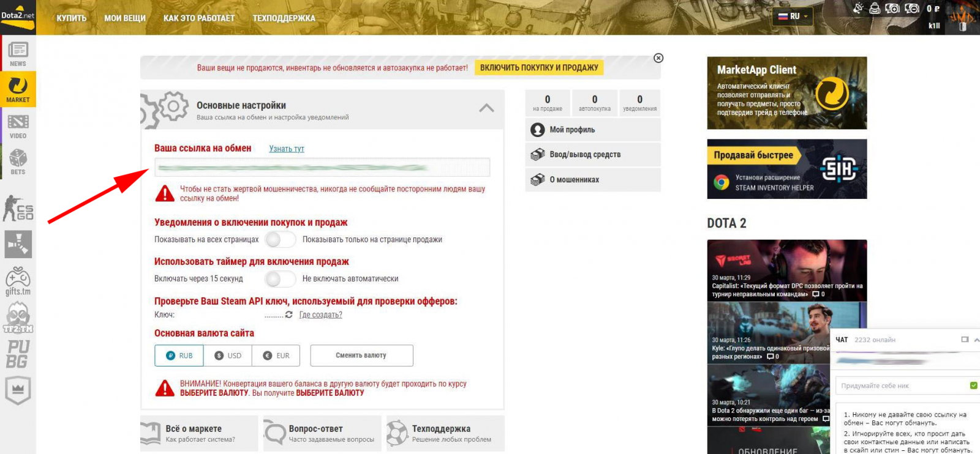Screen dimensions: 980x454
Task: Go to ТЕХПОДДЕРЖКА in top menu
Action: (284, 18)
